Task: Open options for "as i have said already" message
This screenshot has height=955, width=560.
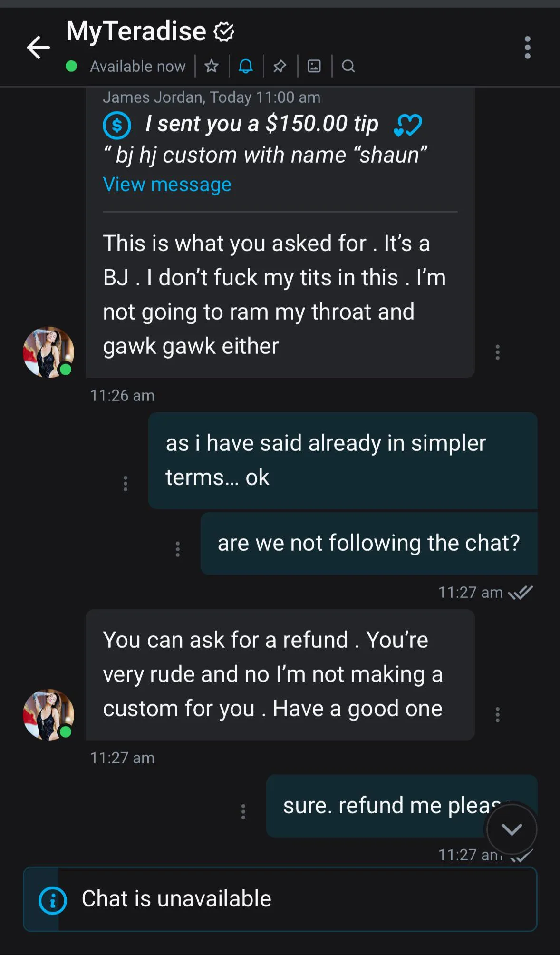Action: (x=126, y=484)
